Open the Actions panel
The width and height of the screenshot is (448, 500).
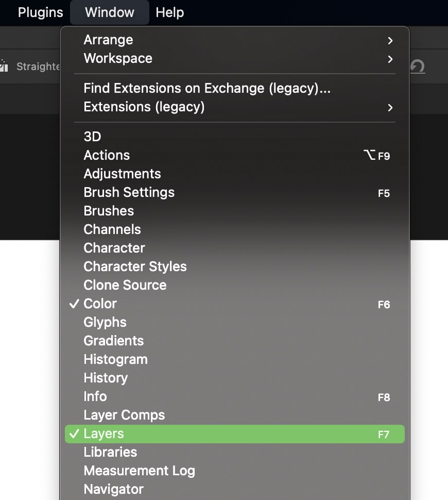[x=235, y=155]
